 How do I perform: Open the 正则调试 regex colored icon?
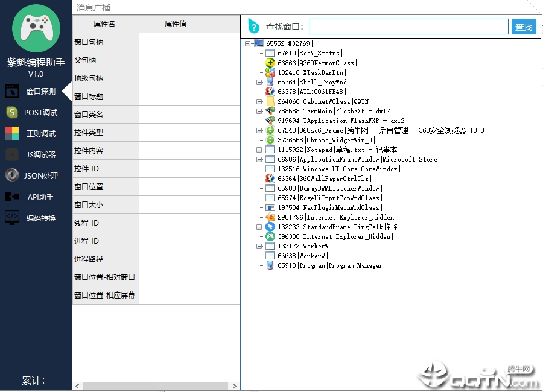[12, 134]
